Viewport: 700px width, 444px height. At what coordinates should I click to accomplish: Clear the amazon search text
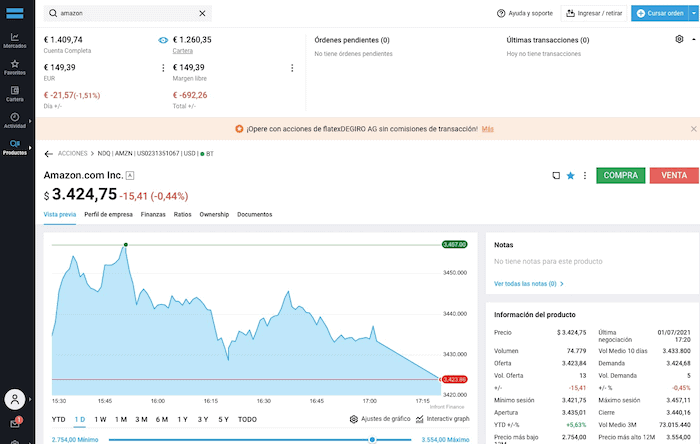202,13
